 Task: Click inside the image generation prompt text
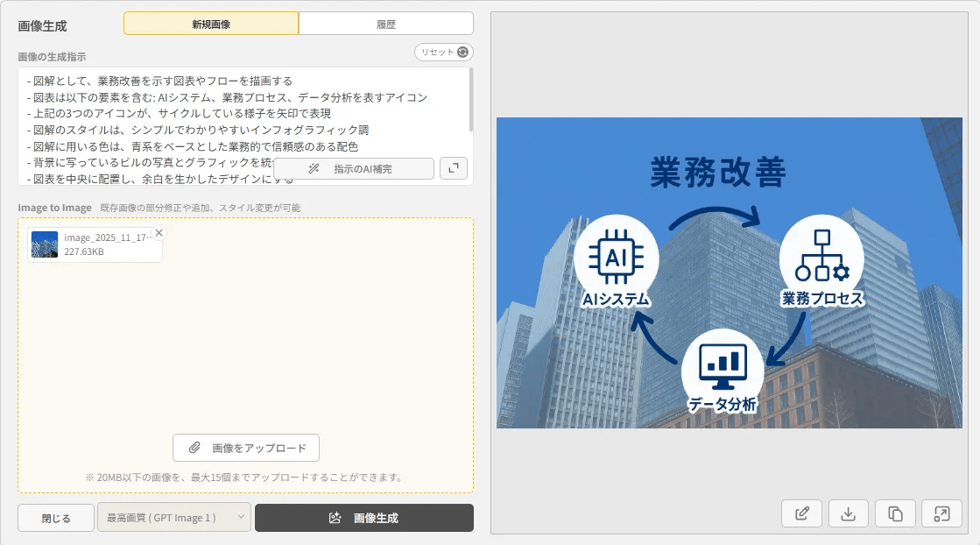click(228, 114)
